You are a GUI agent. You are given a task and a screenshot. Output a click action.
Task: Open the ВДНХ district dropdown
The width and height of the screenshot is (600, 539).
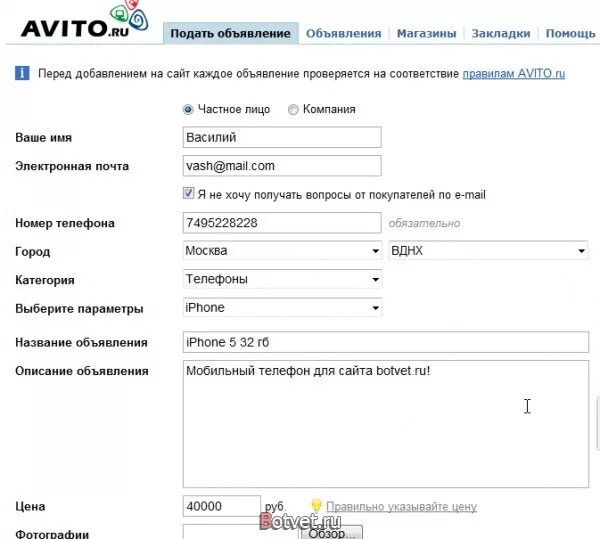pyautogui.click(x=488, y=251)
